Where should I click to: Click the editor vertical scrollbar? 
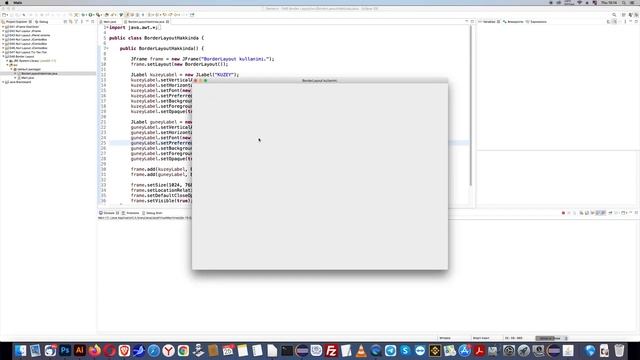[x=471, y=106]
